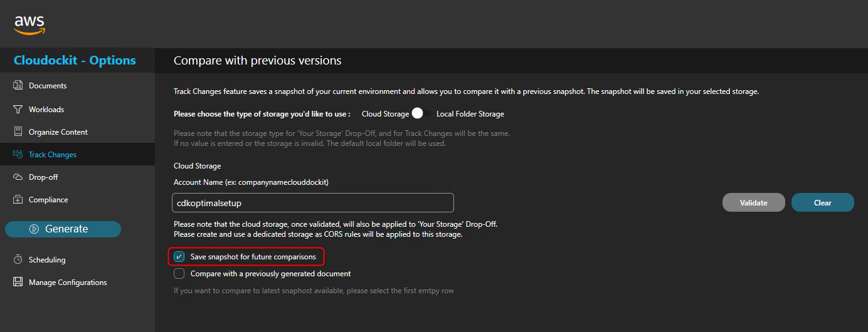The height and width of the screenshot is (332, 868).
Task: Click the Generate button label
Action: 66,229
